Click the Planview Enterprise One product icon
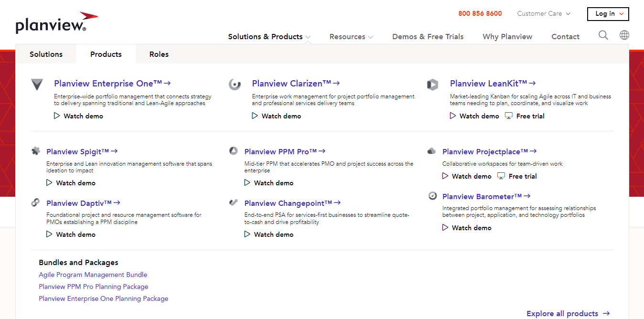644x319 pixels. click(x=37, y=85)
